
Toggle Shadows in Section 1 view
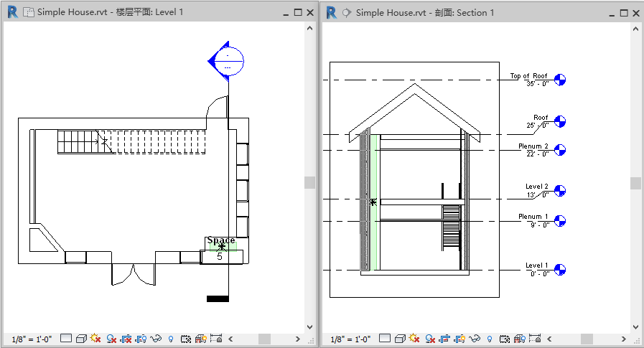coord(430,339)
